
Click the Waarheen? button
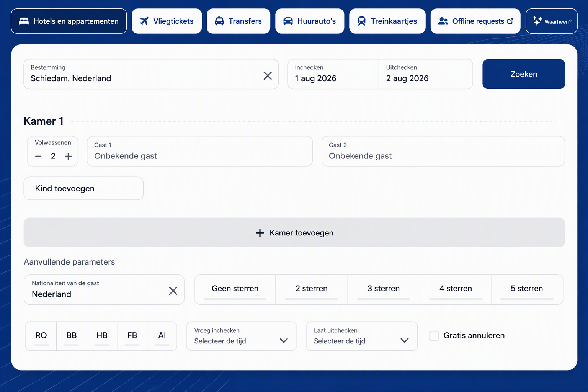552,21
